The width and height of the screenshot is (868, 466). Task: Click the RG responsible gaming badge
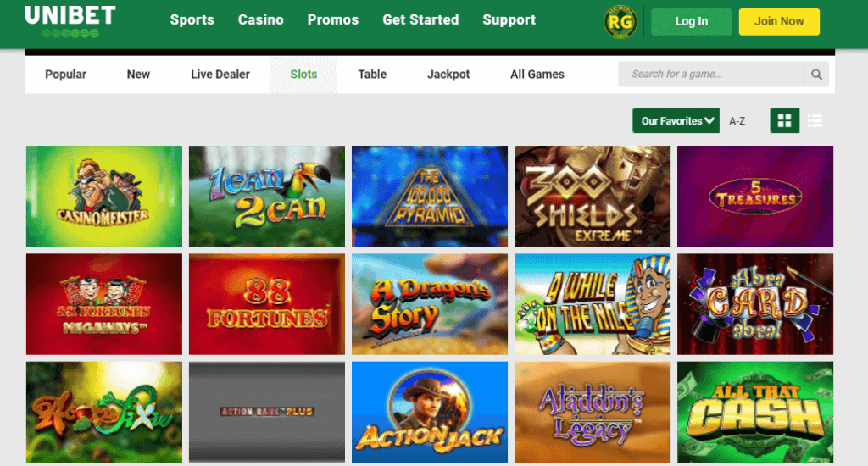coord(620,21)
